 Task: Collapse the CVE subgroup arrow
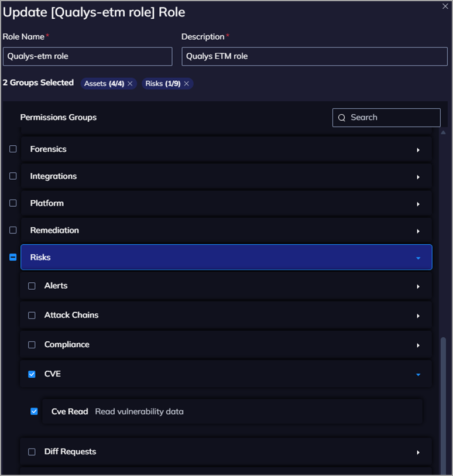(x=418, y=375)
